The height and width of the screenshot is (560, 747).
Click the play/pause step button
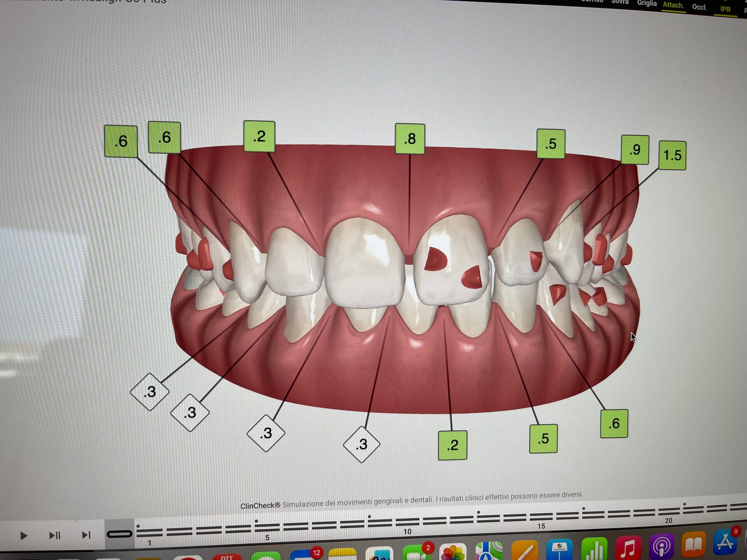pyautogui.click(x=55, y=535)
